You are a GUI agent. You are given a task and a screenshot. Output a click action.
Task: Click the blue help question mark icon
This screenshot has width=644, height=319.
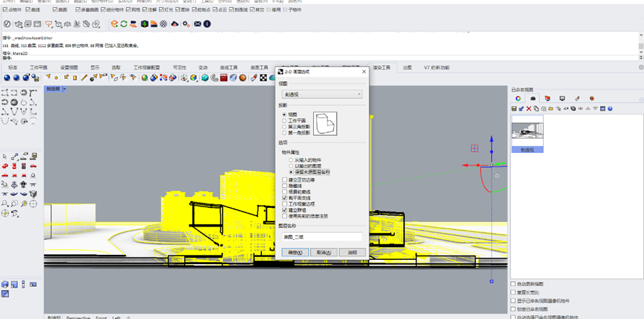(610, 108)
